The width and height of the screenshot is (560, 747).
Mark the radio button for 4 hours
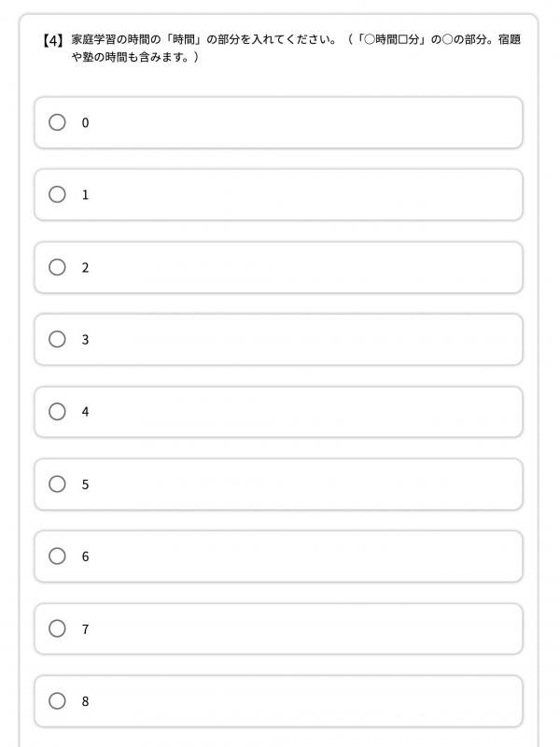click(x=57, y=412)
